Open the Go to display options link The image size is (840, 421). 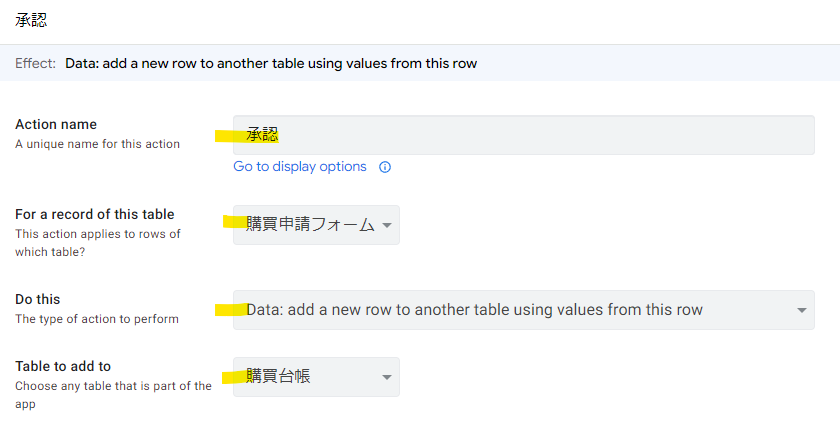pos(300,166)
